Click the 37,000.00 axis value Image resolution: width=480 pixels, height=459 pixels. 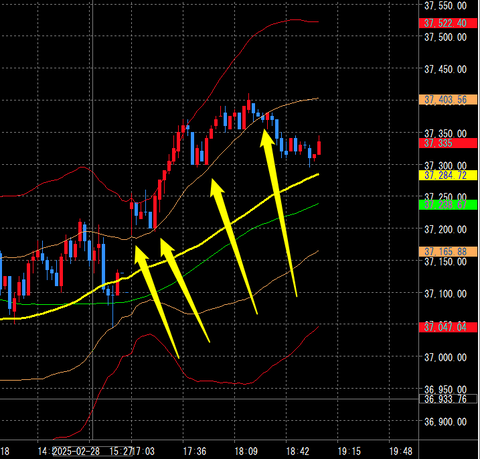(x=445, y=358)
